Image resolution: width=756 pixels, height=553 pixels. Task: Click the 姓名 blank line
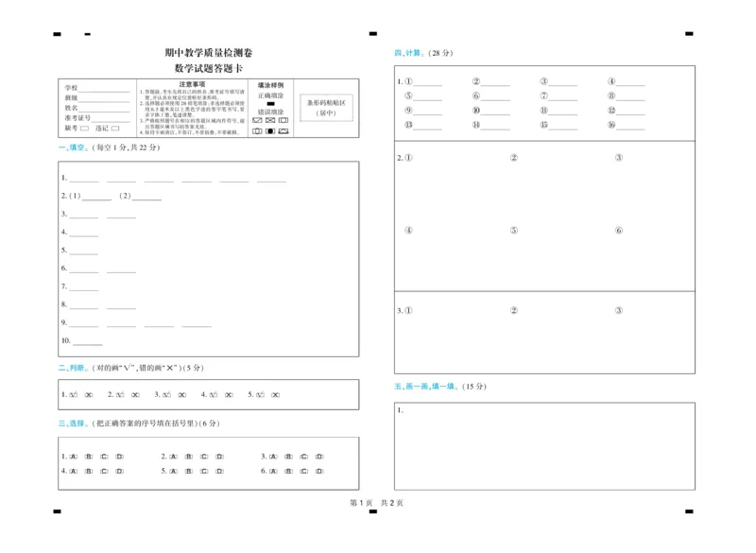tap(104, 112)
